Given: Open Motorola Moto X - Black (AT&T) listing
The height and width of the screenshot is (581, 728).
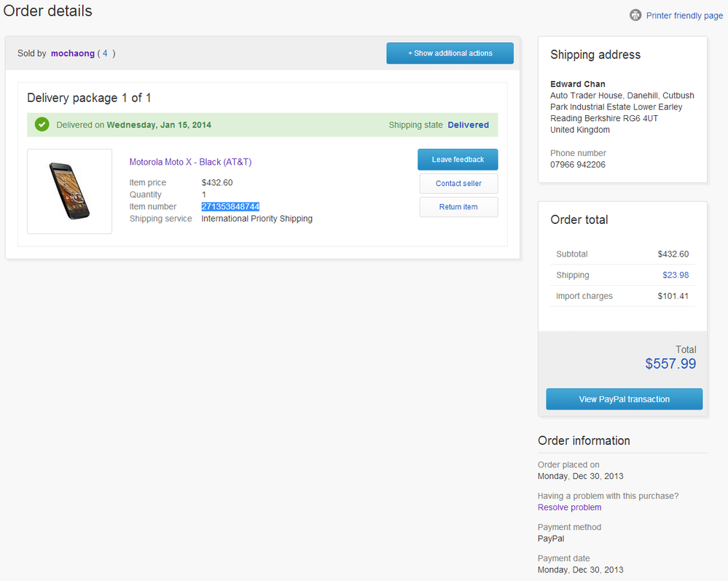Looking at the screenshot, I should click(190, 162).
